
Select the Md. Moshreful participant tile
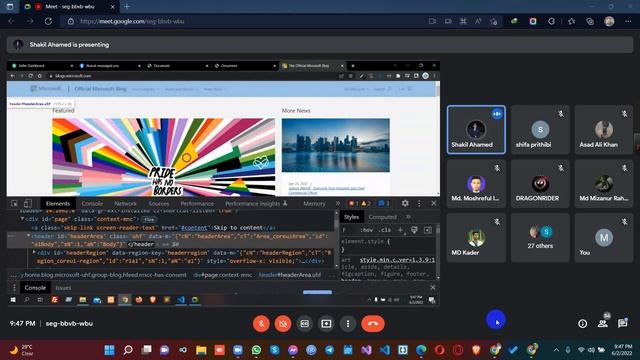click(476, 184)
